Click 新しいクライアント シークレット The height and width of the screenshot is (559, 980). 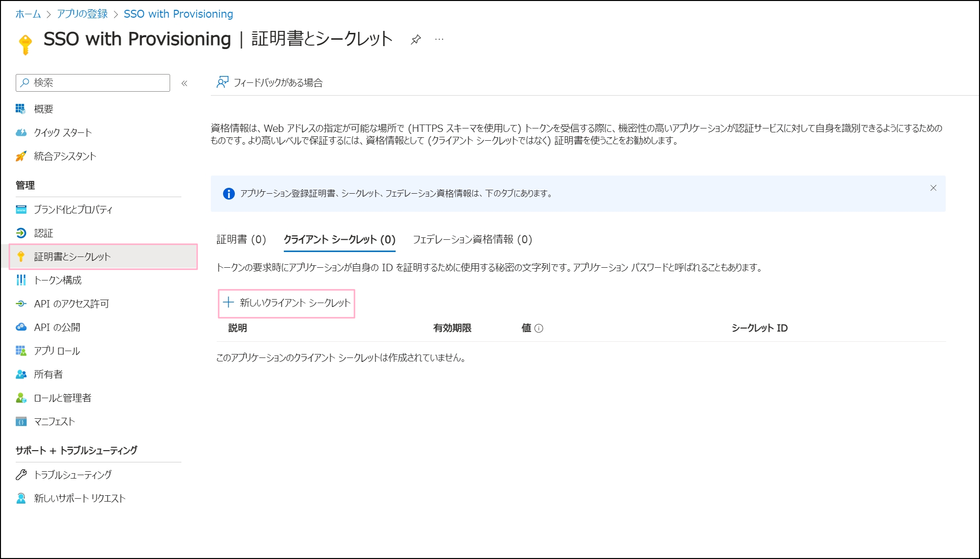click(x=287, y=303)
